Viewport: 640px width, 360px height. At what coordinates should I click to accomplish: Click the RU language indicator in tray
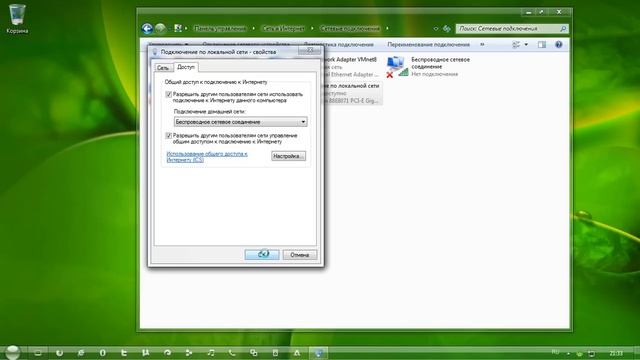(x=556, y=352)
